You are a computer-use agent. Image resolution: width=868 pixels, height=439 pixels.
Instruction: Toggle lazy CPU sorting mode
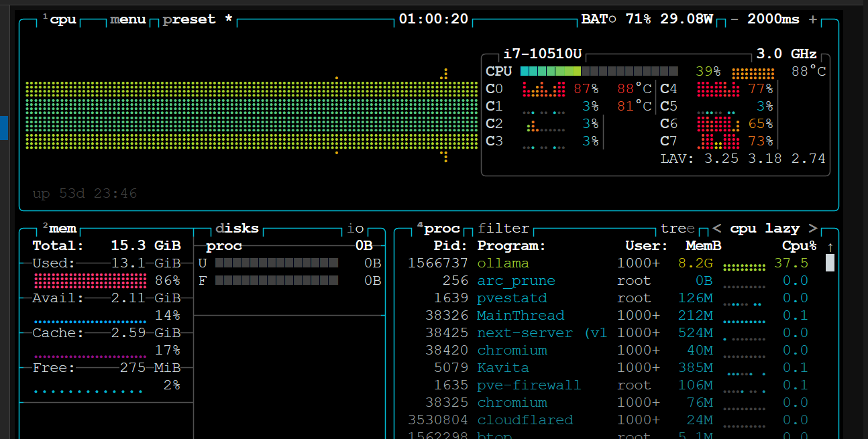click(x=782, y=229)
